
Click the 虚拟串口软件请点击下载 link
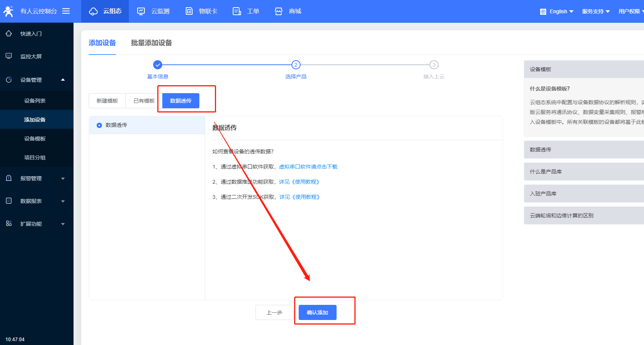coord(308,167)
